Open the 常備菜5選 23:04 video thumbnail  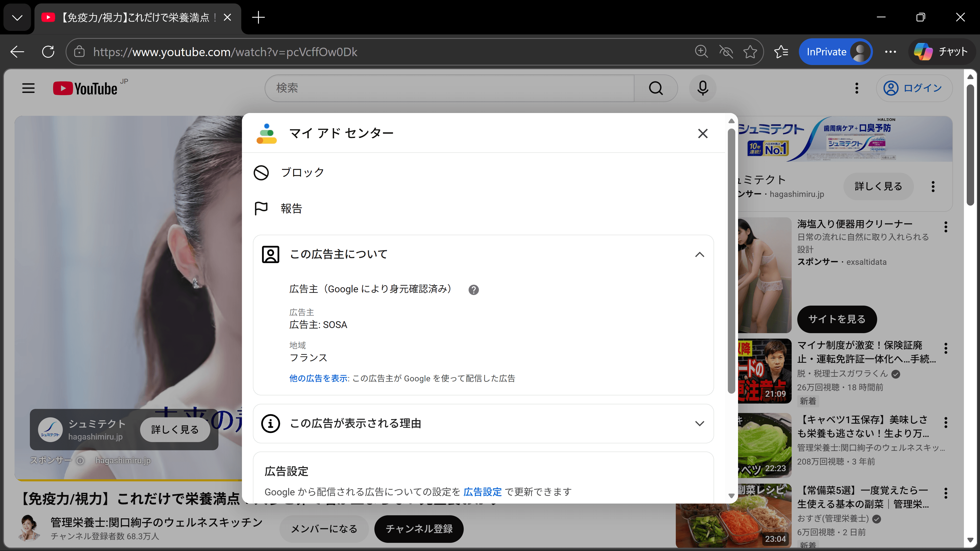coord(733,516)
